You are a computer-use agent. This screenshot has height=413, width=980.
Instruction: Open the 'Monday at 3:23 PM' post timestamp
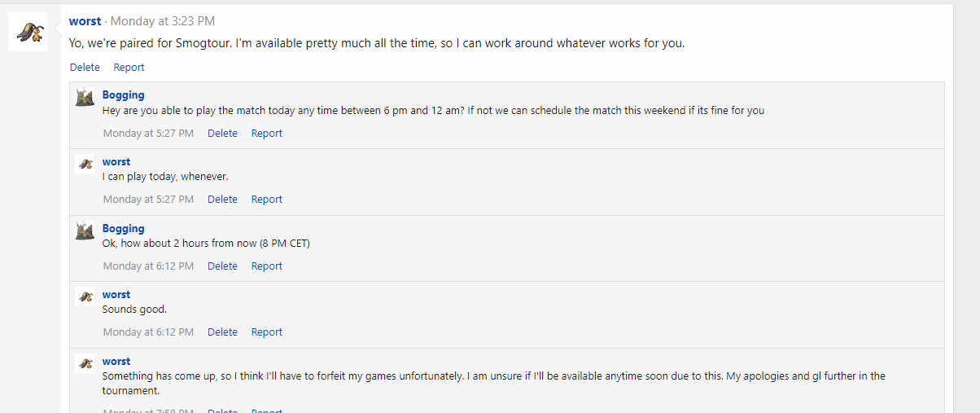point(163,21)
